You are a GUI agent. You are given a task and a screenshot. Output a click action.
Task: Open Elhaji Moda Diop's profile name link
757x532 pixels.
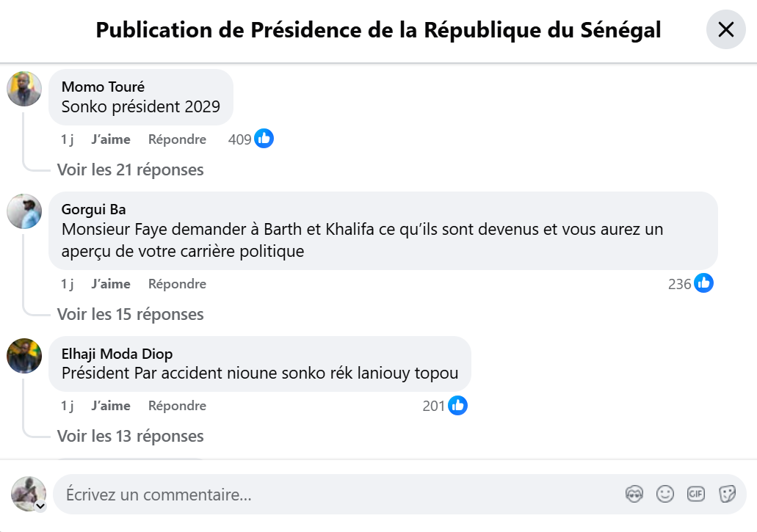pyautogui.click(x=117, y=354)
